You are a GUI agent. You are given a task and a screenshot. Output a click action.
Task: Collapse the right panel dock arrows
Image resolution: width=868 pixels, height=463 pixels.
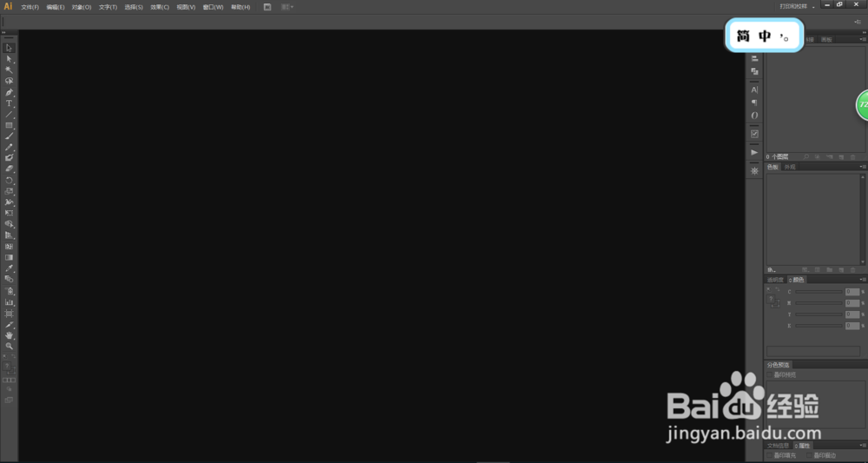pyautogui.click(x=865, y=33)
